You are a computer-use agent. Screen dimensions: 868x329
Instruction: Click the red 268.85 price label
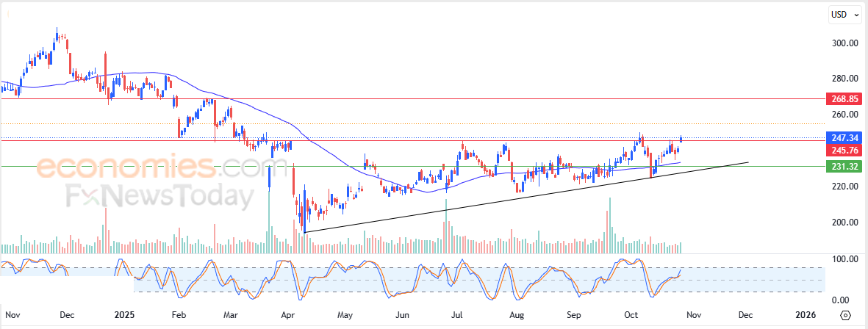click(x=844, y=98)
